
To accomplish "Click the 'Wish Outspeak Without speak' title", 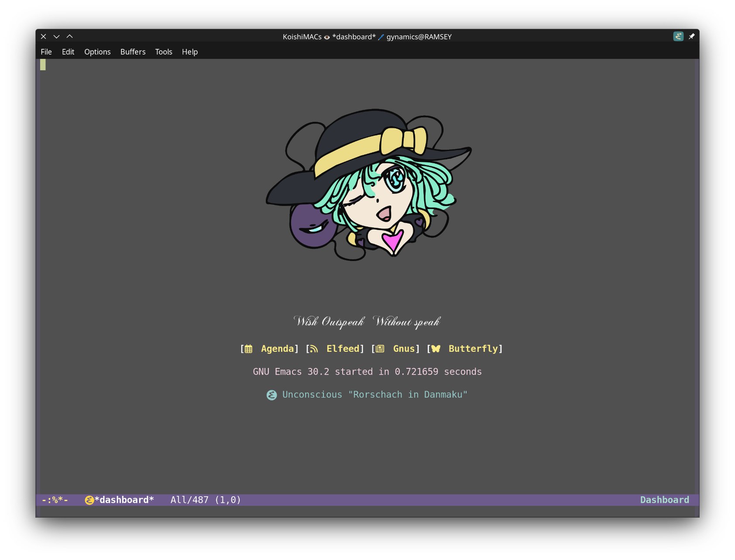I will tap(367, 322).
